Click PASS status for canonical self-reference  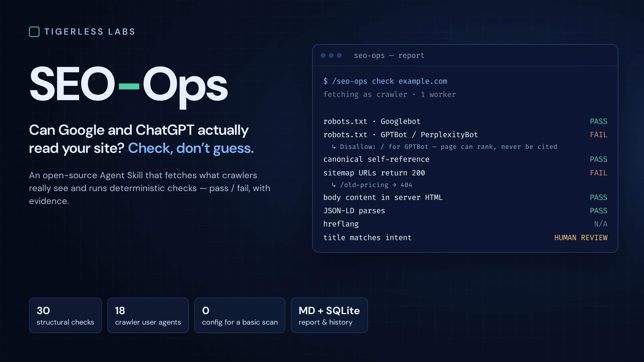tap(599, 159)
